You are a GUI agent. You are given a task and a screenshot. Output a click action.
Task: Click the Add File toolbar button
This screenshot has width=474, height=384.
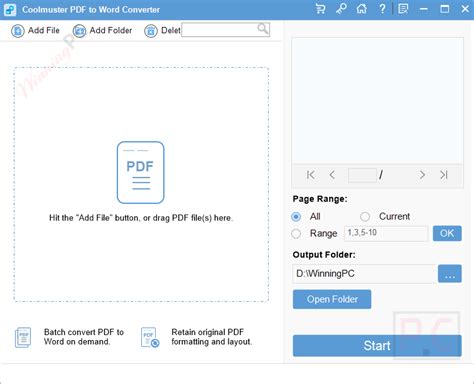35,31
